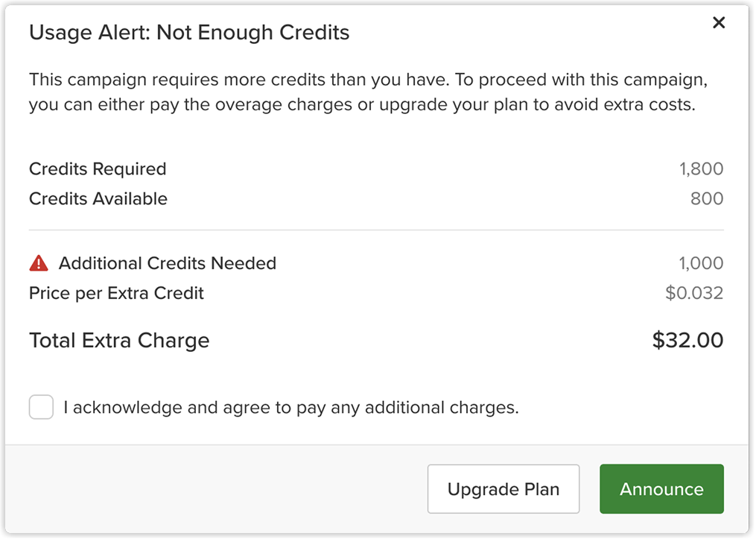
Task: Select the Credits Available label
Action: 98,199
